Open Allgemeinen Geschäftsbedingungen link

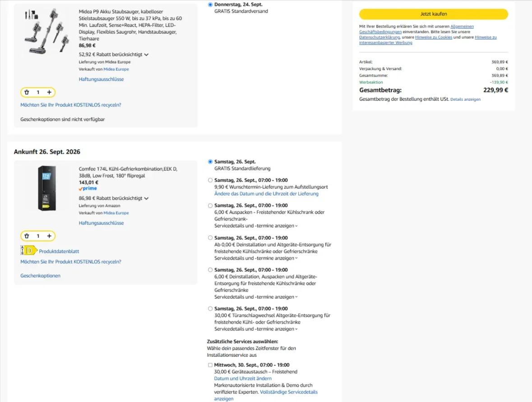click(462, 27)
